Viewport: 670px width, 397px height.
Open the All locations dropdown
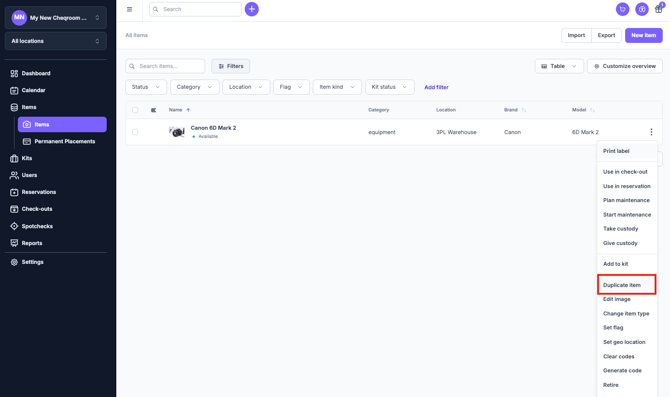pyautogui.click(x=56, y=41)
